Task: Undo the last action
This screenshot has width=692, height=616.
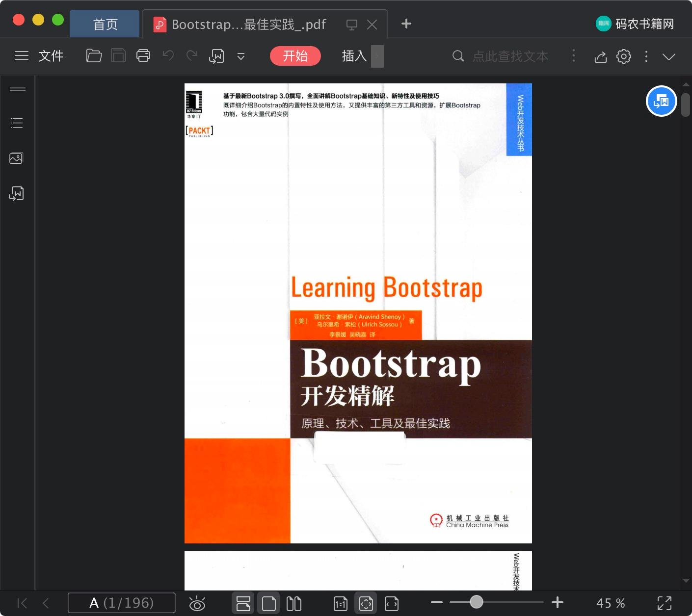Action: [x=168, y=56]
